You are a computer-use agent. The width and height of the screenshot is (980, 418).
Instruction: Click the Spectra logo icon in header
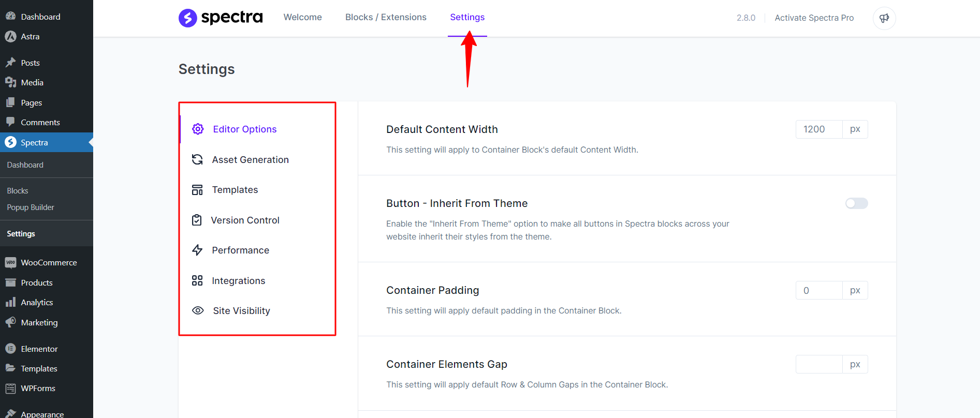point(187,18)
